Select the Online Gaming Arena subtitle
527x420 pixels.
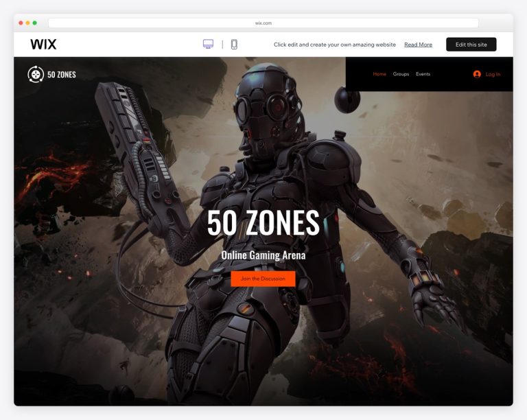pos(263,255)
